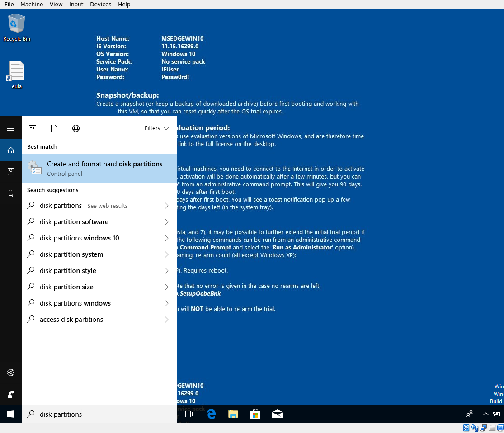The height and width of the screenshot is (433, 504).
Task: Open the eula file shortcut icon
Action: (16, 75)
